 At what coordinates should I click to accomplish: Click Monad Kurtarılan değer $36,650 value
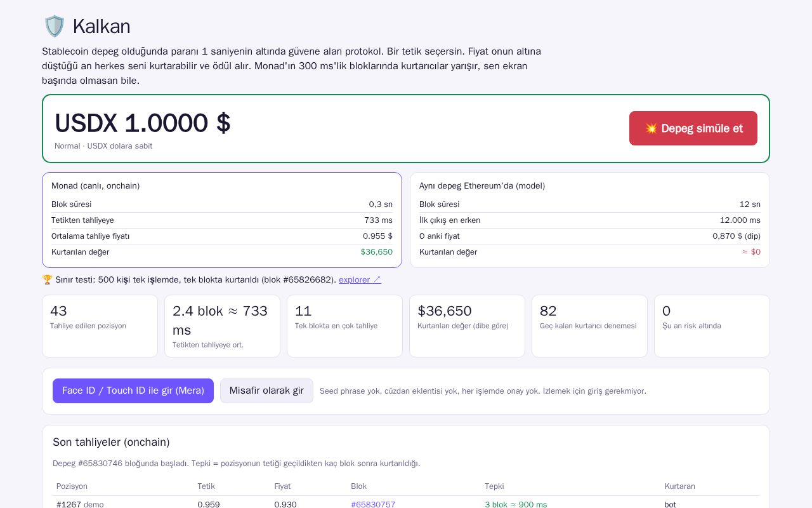[376, 252]
